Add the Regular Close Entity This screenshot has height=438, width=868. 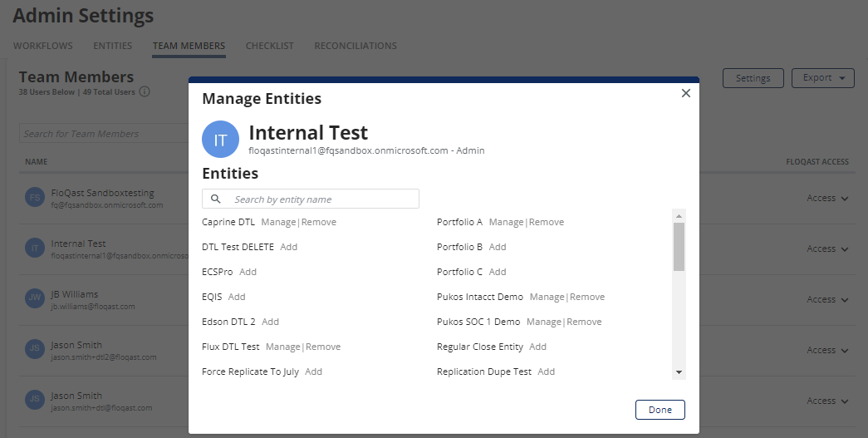[537, 347]
